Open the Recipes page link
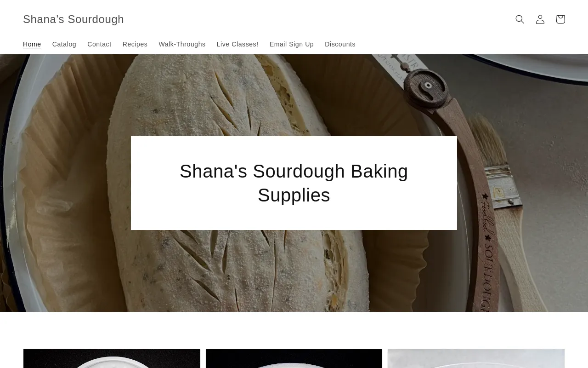Image resolution: width=588 pixels, height=368 pixels. [x=135, y=44]
